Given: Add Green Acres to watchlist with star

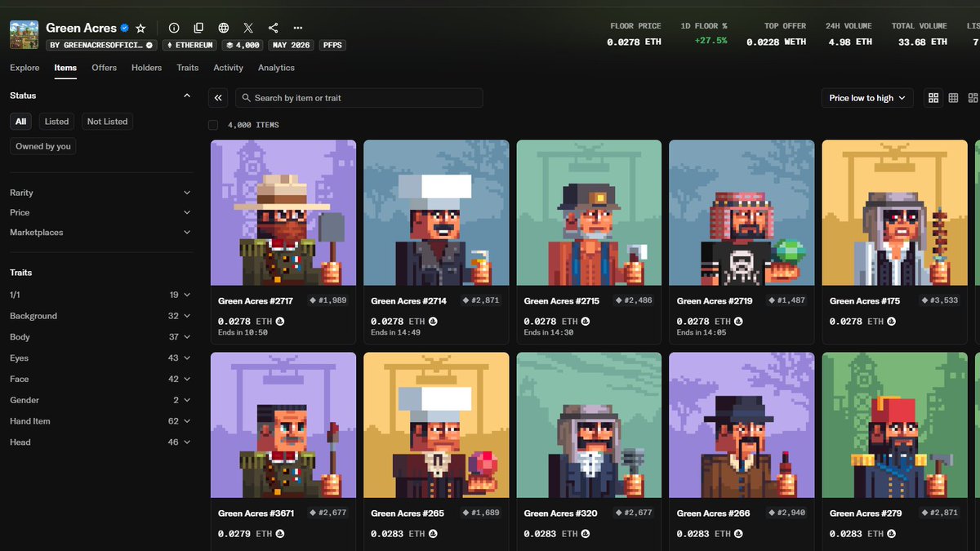Looking at the screenshot, I should [x=140, y=28].
